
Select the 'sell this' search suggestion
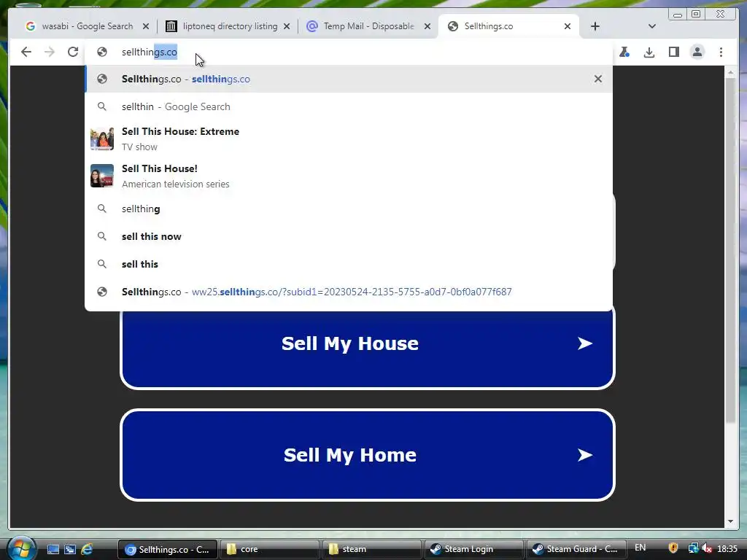pos(348,264)
